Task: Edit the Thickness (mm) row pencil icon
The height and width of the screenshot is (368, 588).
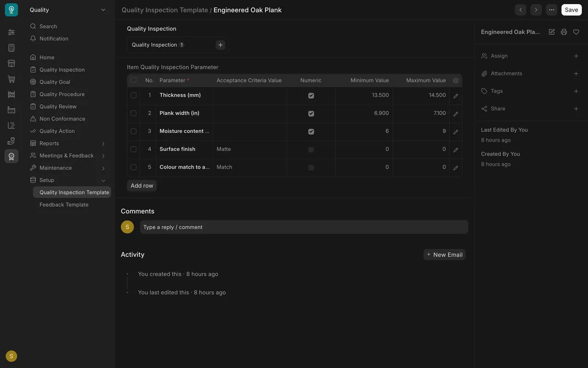Action: coord(456,96)
